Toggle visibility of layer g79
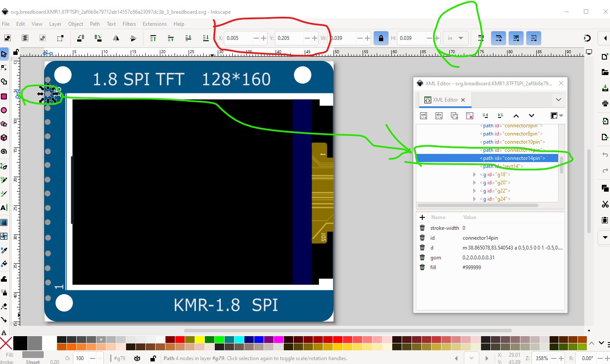 (137, 358)
